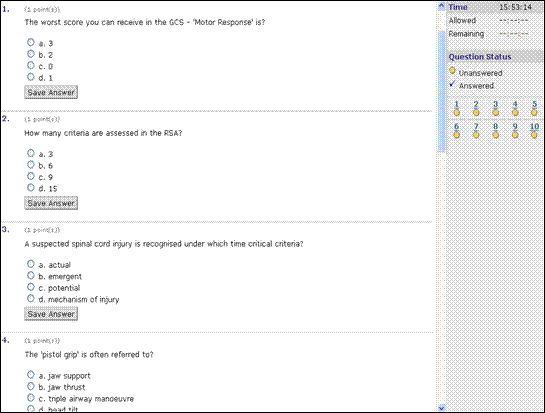Save the answer for question 2
The width and height of the screenshot is (545, 413).
tap(51, 203)
